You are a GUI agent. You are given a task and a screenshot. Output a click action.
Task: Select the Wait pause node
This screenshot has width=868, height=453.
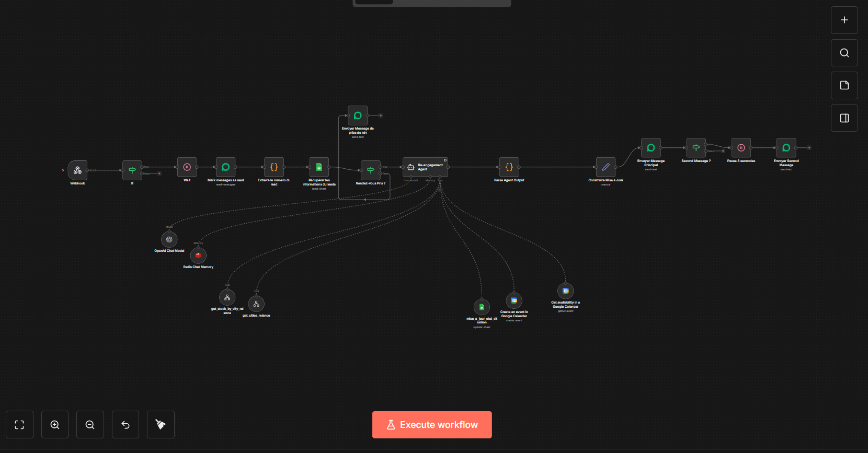point(187,167)
